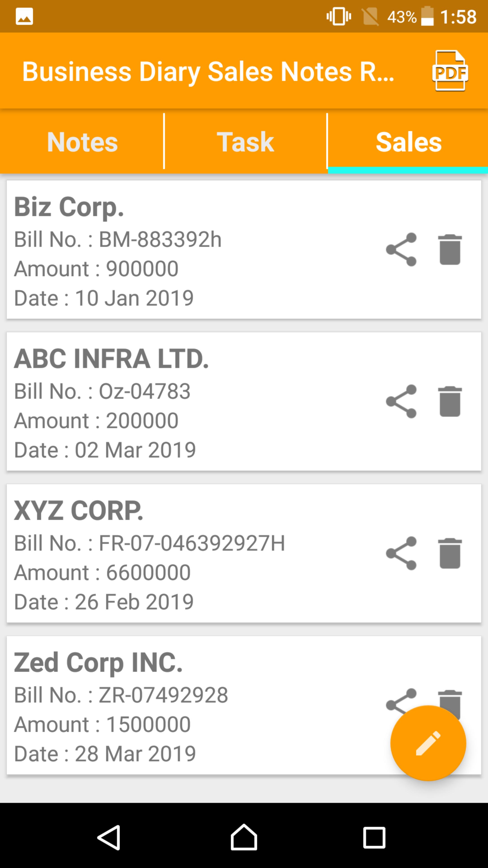Screen dimensions: 488x868
Task: Tap the orange pencil add button
Action: coord(428,743)
